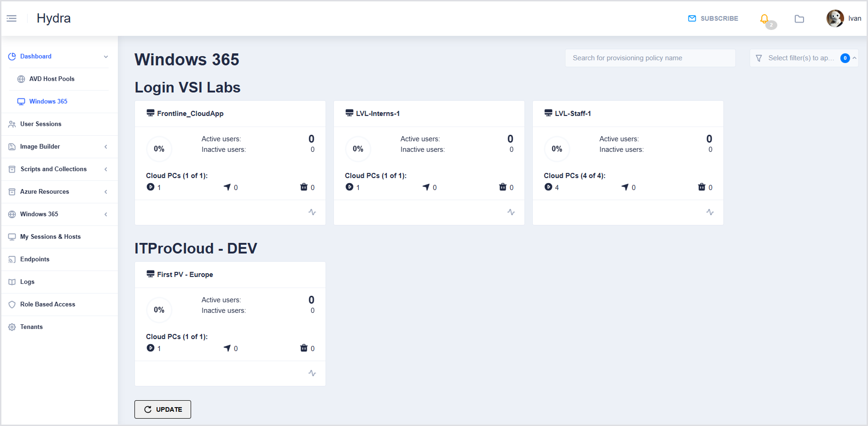The width and height of the screenshot is (868, 426).
Task: Click running Cloud PCs icon in LVL-Staff-1
Action: (x=548, y=187)
